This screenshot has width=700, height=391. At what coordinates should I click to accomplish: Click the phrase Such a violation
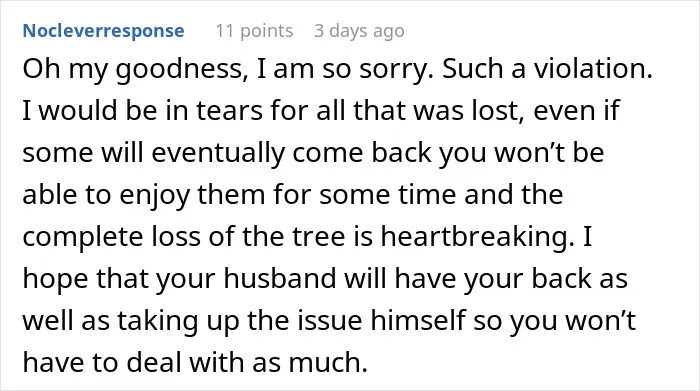[547, 69]
